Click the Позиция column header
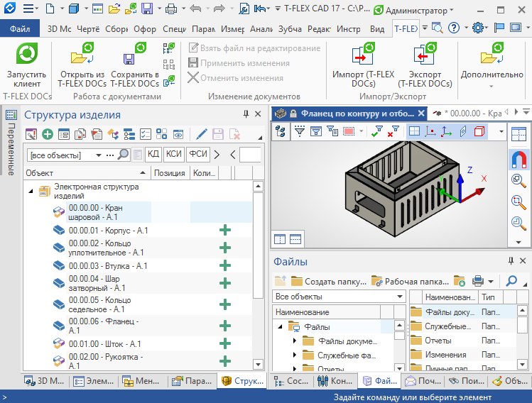The image size is (532, 403). pos(169,172)
